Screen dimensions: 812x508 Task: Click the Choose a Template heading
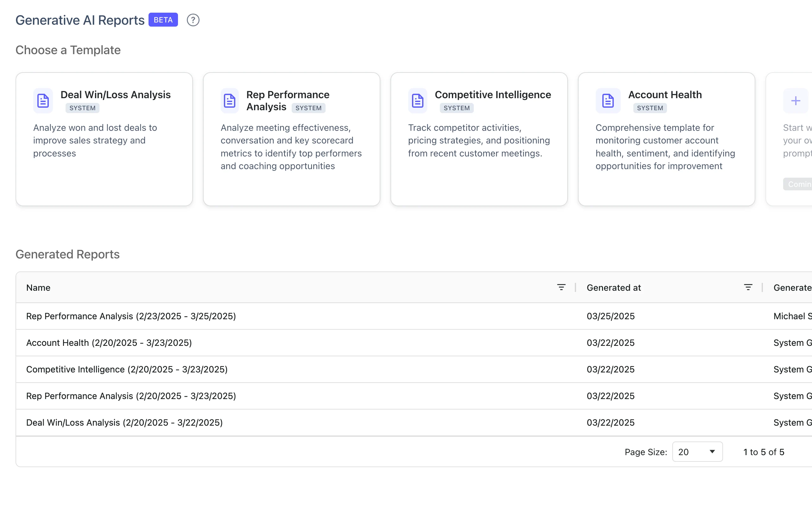click(x=68, y=50)
